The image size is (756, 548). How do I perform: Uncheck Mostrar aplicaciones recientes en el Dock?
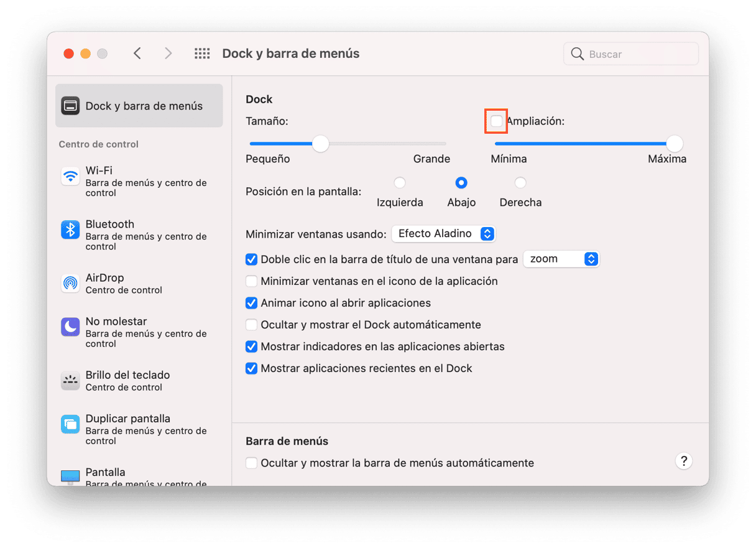(251, 368)
